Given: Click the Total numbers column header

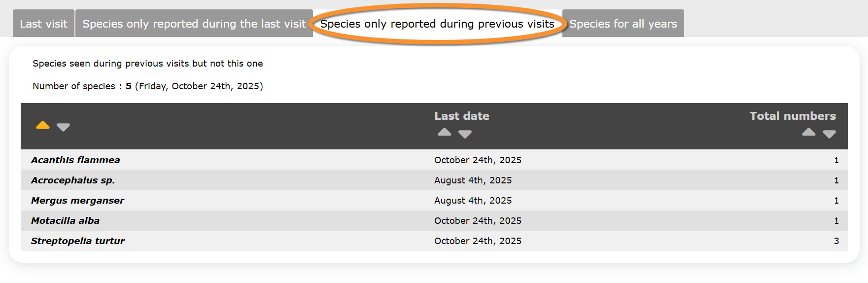Looking at the screenshot, I should (x=792, y=116).
